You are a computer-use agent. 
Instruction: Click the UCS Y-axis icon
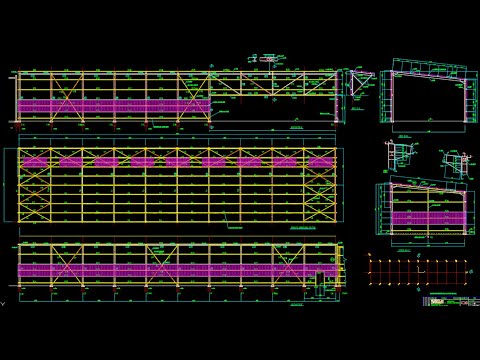3,304
